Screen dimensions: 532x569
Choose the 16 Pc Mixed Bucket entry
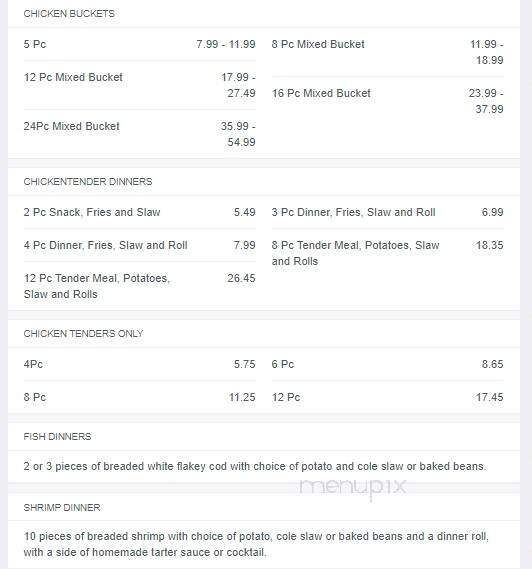388,101
